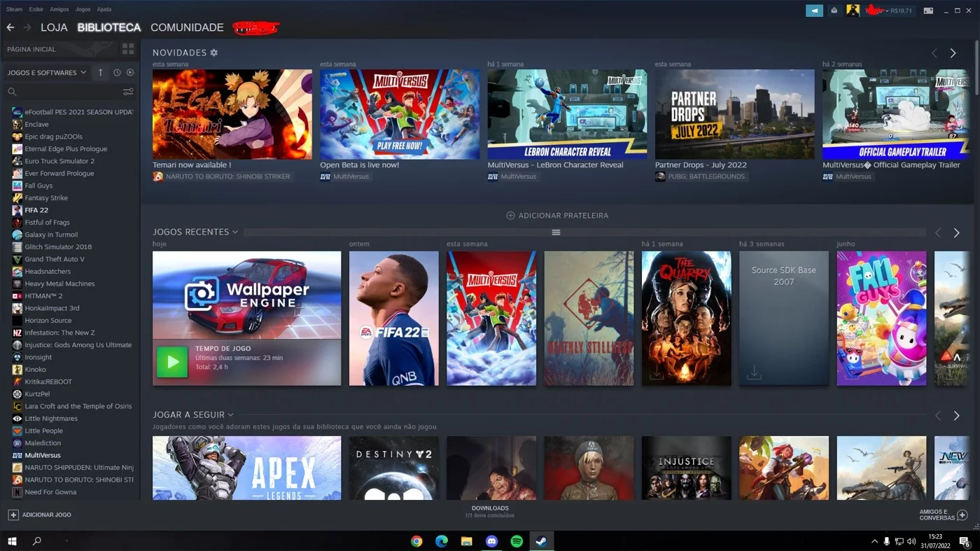Open Google Chrome from the taskbar
Viewport: 980px width, 551px height.
pos(416,541)
